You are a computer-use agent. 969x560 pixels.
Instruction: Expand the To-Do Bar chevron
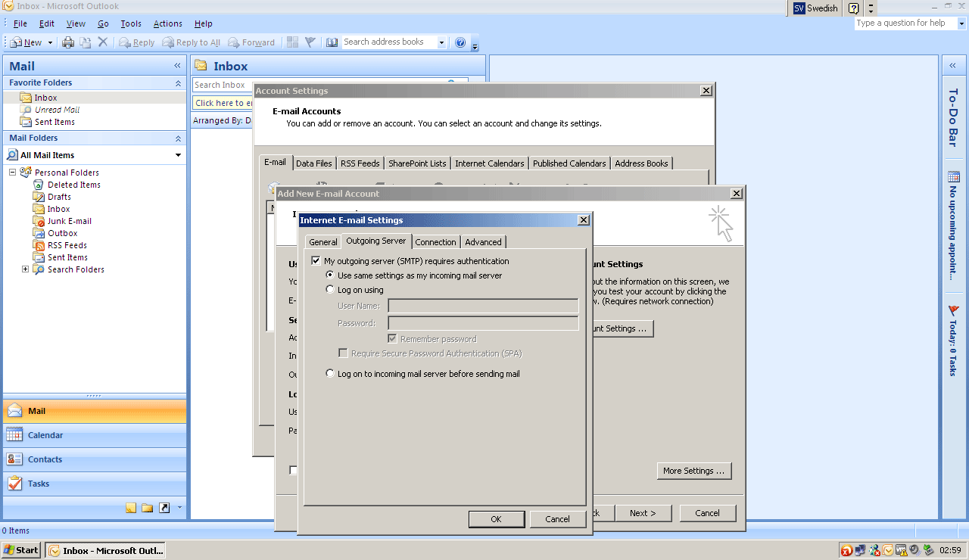952,66
